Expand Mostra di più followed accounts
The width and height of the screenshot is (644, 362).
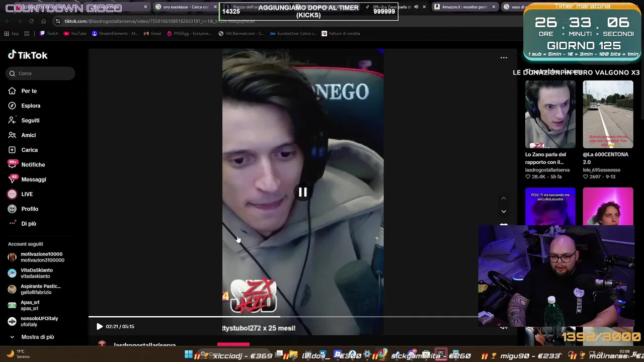click(x=31, y=337)
